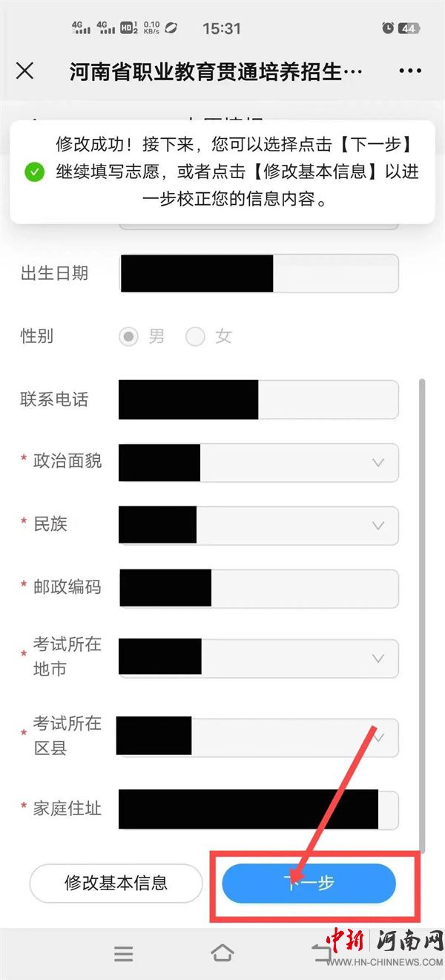The height and width of the screenshot is (980, 445).
Task: Tap the alarm clock status icon
Action: [x=388, y=28]
